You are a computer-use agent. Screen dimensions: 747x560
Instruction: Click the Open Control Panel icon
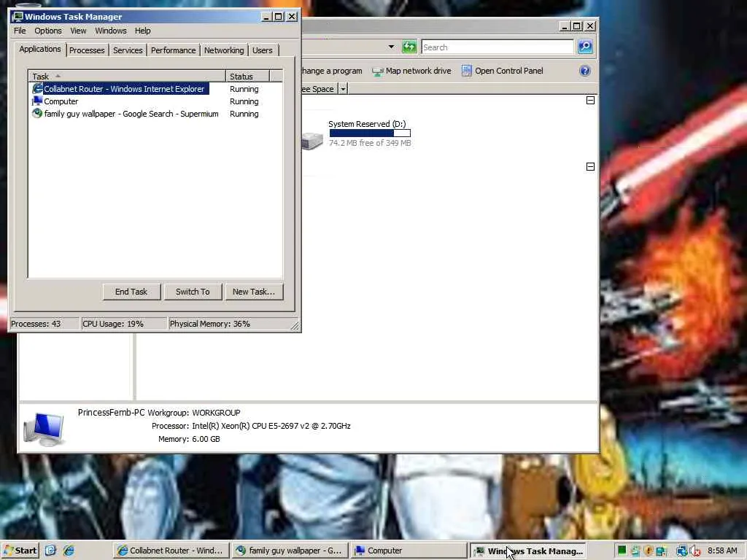[x=467, y=71]
